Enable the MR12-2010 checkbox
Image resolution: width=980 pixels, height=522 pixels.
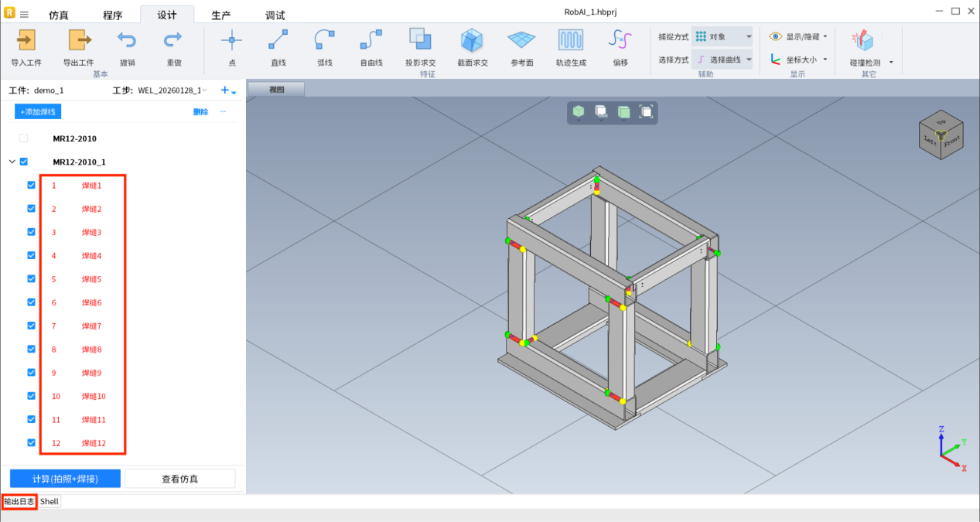point(23,138)
